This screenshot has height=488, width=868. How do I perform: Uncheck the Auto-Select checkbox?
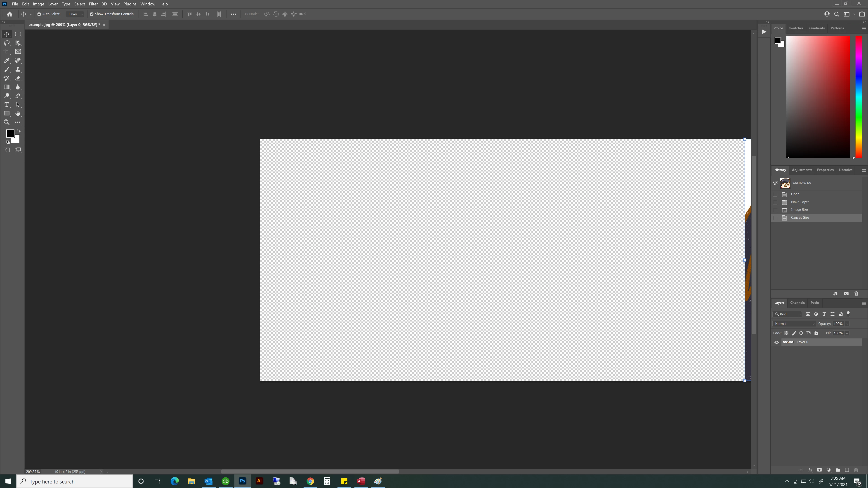pos(39,14)
